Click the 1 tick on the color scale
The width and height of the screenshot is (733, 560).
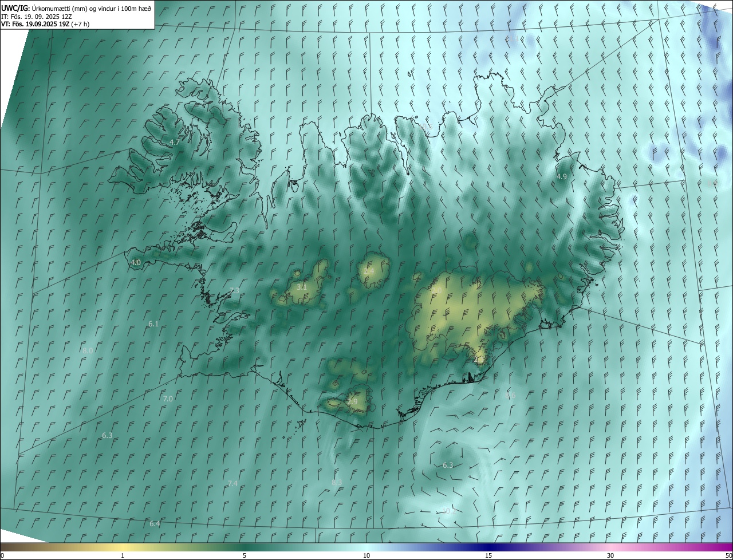[123, 555]
